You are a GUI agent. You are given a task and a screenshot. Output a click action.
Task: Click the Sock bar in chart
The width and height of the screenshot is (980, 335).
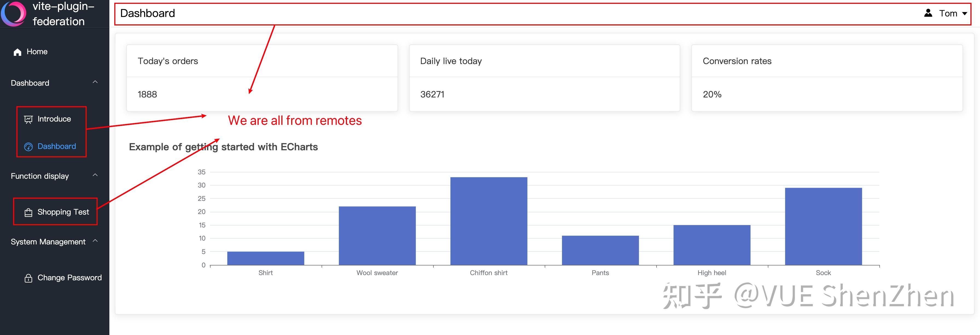[823, 226]
